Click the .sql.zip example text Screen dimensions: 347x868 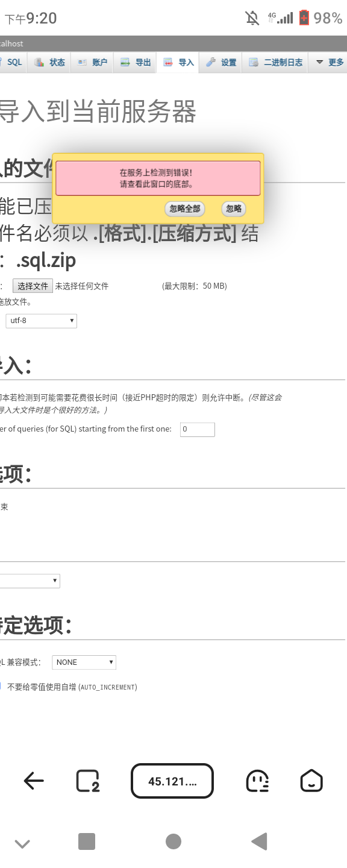[x=46, y=260]
